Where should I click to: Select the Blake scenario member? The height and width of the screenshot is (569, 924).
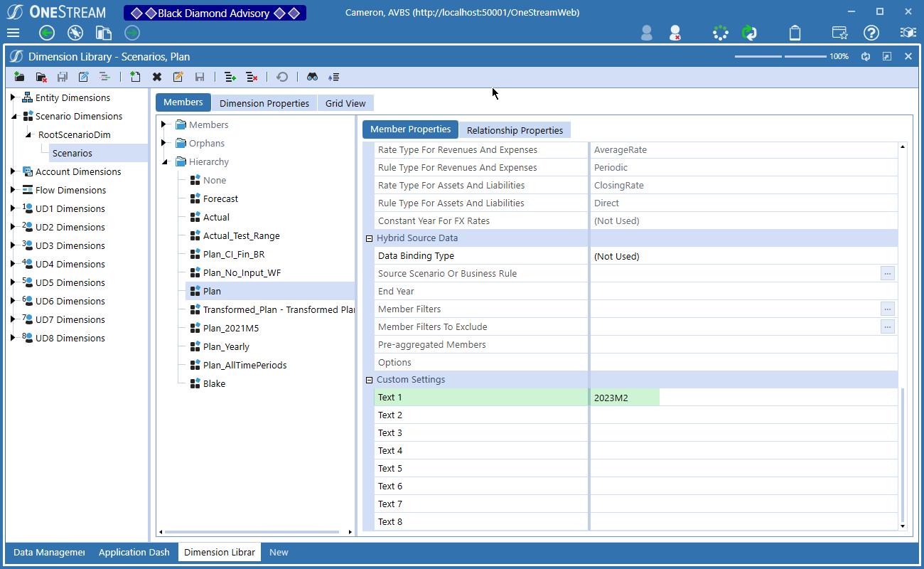click(x=214, y=383)
